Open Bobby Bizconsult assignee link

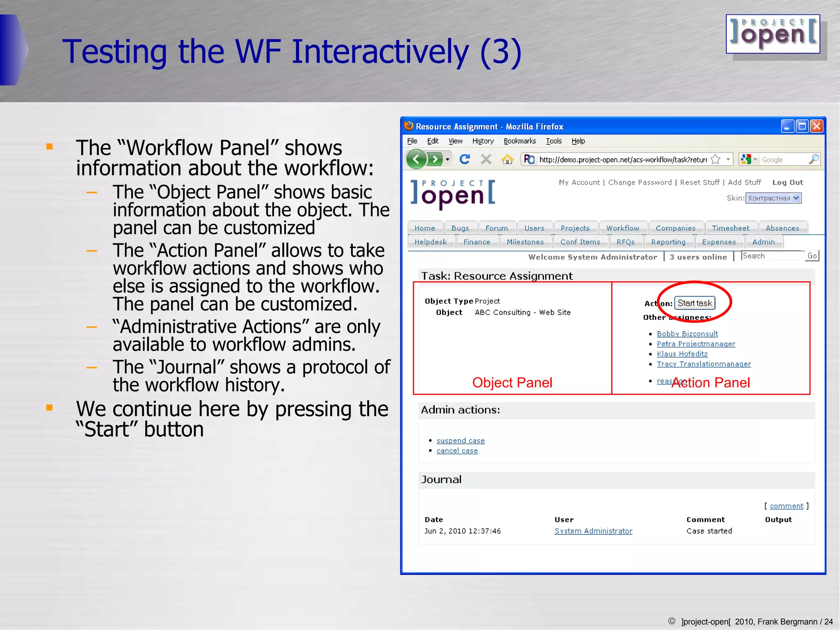point(687,334)
